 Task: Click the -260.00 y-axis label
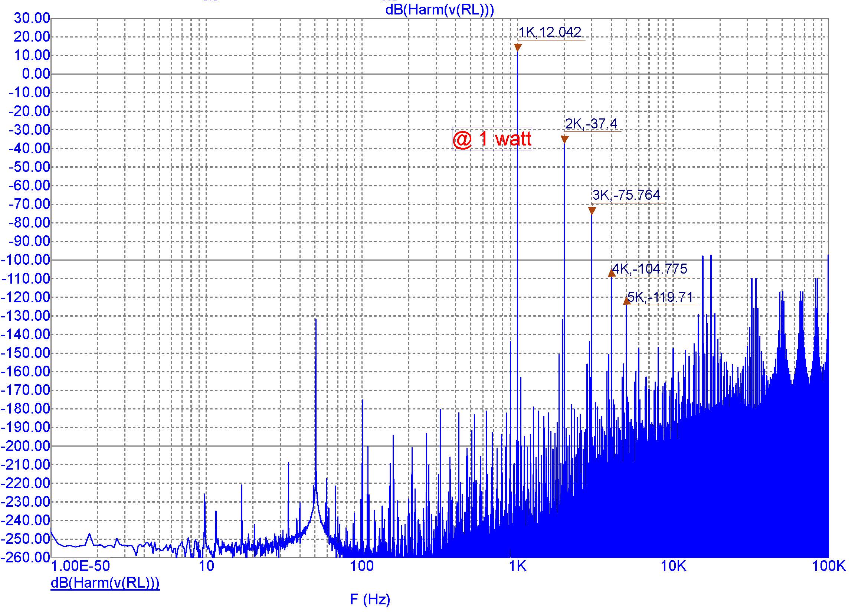coord(26,557)
